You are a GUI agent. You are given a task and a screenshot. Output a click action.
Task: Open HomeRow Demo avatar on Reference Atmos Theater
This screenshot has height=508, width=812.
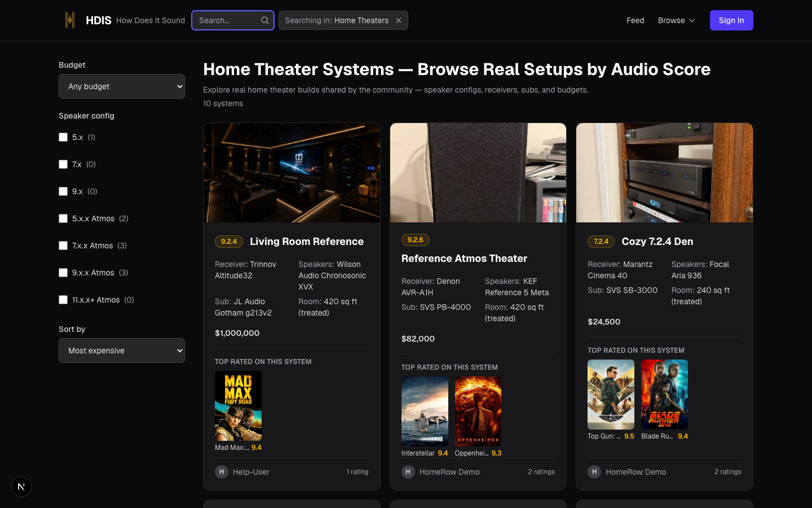point(408,472)
